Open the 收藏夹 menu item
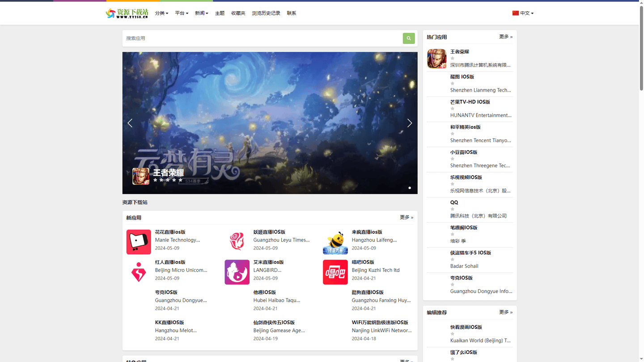This screenshot has height=362, width=644. pyautogui.click(x=238, y=13)
